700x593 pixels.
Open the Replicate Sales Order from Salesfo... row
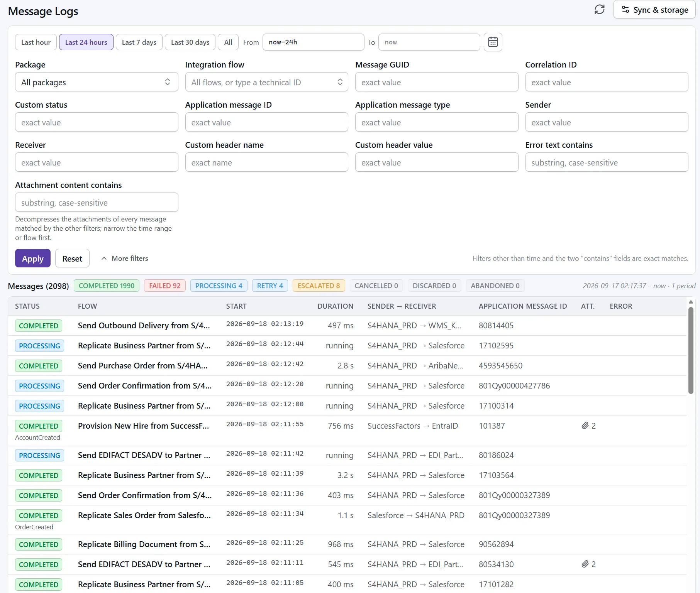pyautogui.click(x=347, y=520)
